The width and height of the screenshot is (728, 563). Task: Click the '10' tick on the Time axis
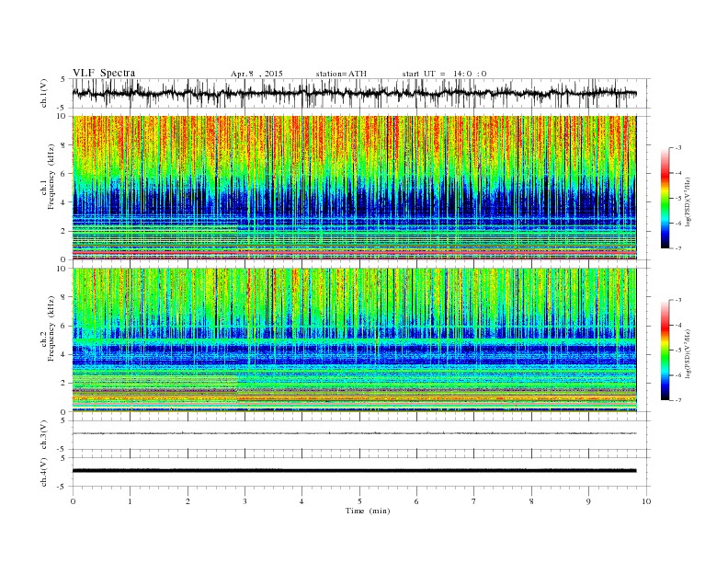point(646,501)
